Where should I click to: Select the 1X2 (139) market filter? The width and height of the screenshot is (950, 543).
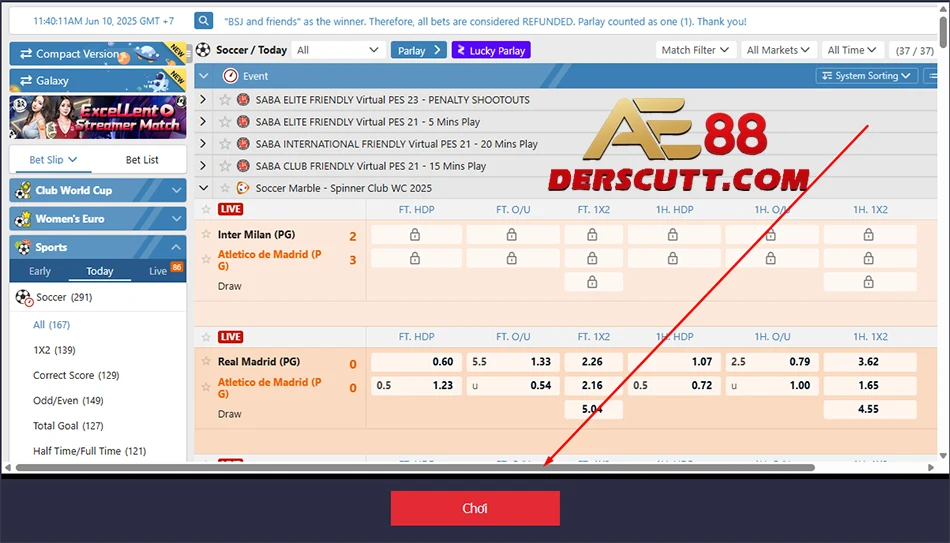coord(55,350)
